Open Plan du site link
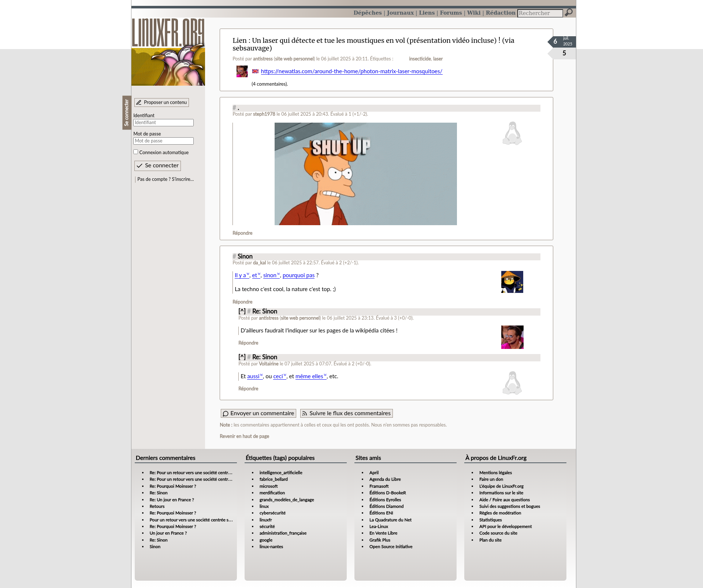 click(490, 540)
